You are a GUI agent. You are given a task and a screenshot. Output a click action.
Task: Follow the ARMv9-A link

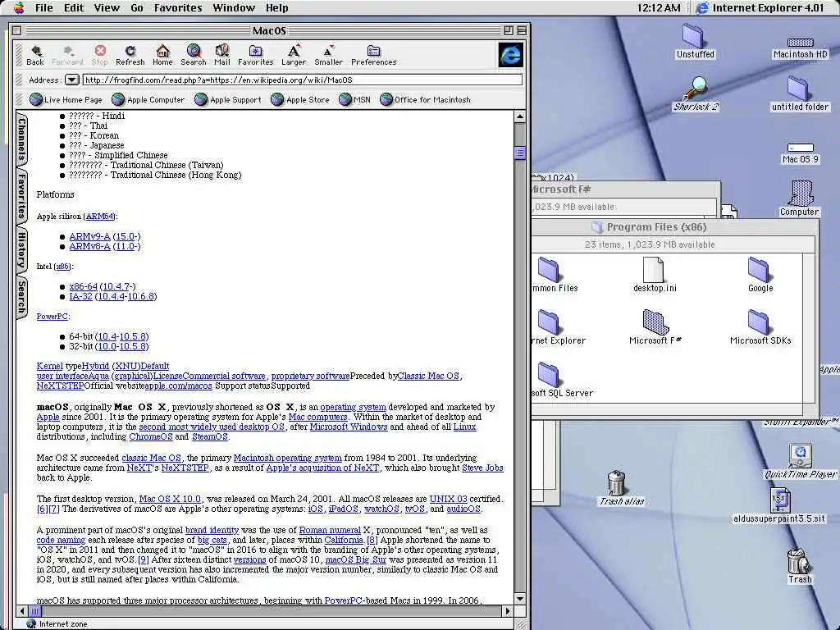[x=89, y=236]
